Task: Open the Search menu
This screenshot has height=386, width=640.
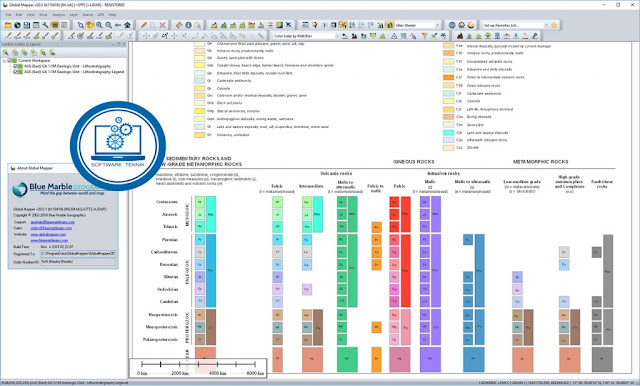Action: pos(88,15)
